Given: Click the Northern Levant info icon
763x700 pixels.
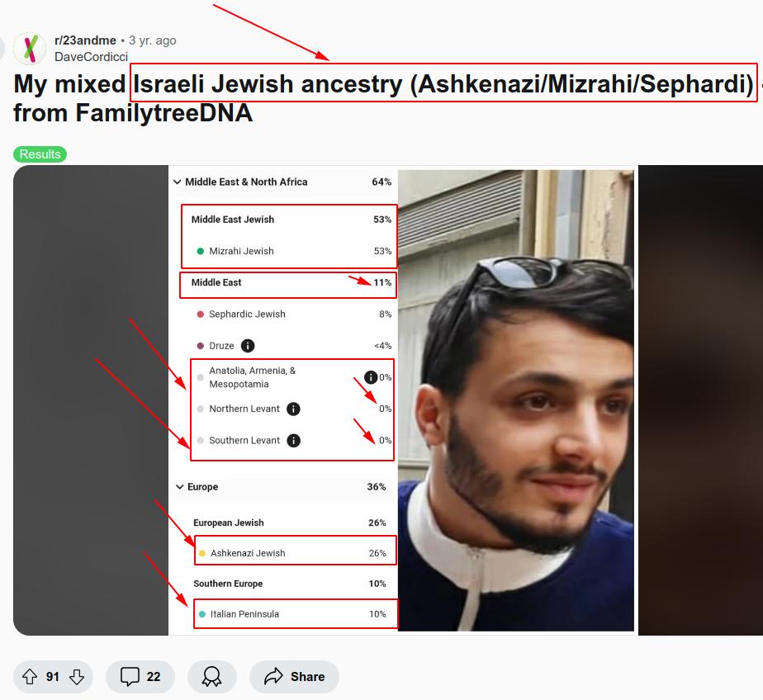Looking at the screenshot, I should tap(293, 409).
